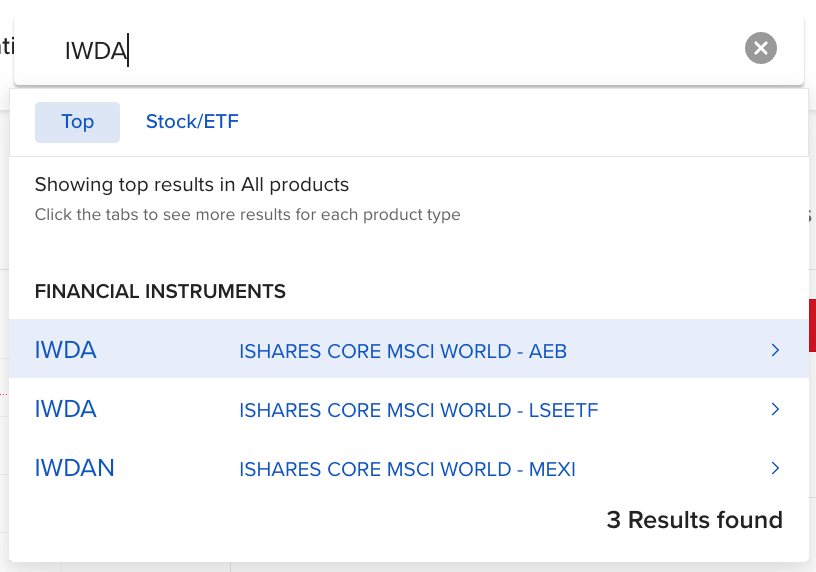The height and width of the screenshot is (572, 816).
Task: Expand the LSEETF result using its arrow
Action: click(x=775, y=409)
